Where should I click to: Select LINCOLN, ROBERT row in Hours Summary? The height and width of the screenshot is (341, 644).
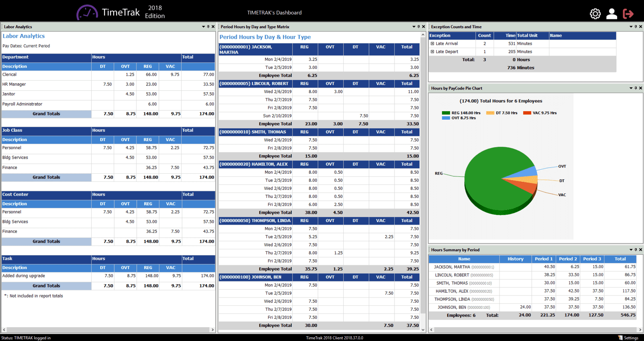(x=533, y=275)
